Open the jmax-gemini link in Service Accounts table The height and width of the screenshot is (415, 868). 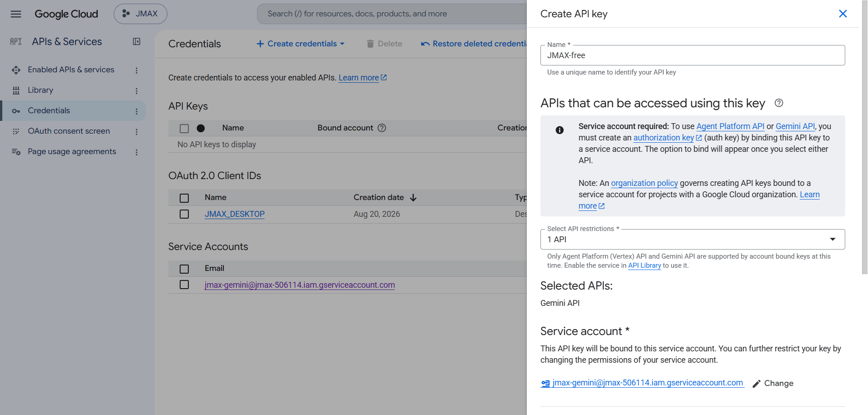coord(300,285)
